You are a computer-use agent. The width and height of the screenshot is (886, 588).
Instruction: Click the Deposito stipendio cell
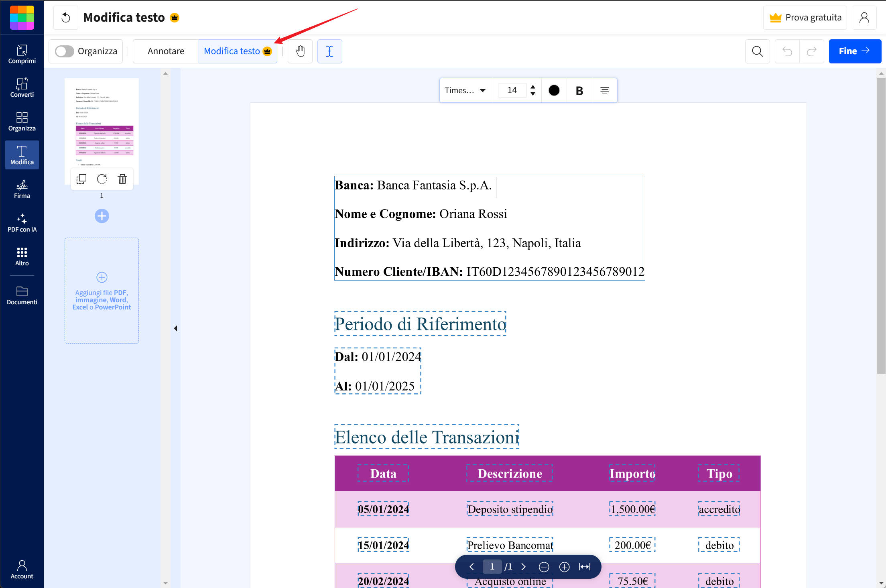click(x=510, y=509)
